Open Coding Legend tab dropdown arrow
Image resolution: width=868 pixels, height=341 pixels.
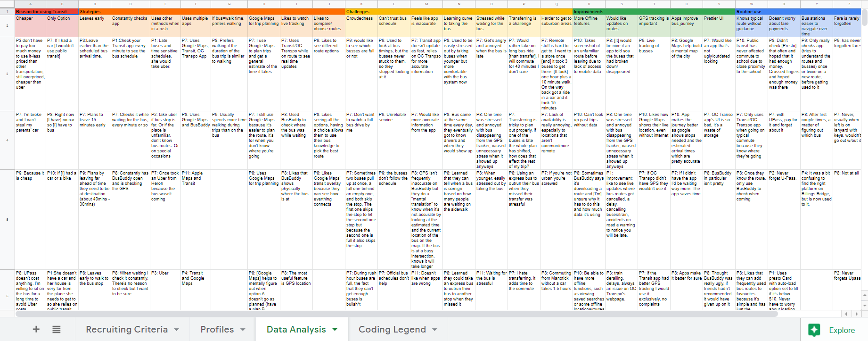pyautogui.click(x=435, y=330)
